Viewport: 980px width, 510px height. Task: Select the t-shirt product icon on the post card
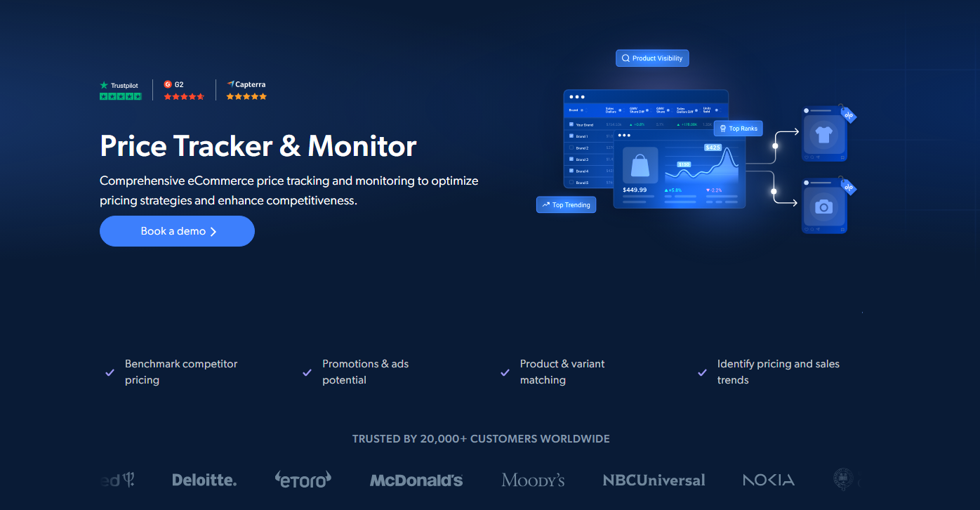point(823,135)
